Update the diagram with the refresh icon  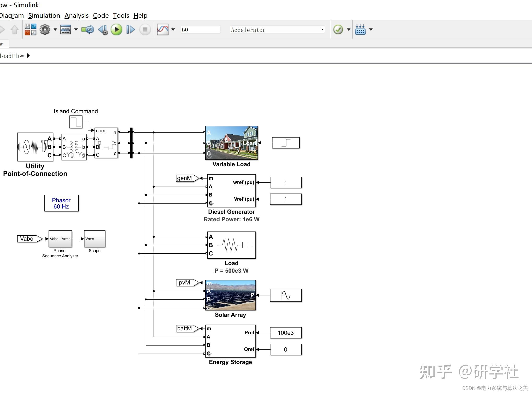(87, 29)
